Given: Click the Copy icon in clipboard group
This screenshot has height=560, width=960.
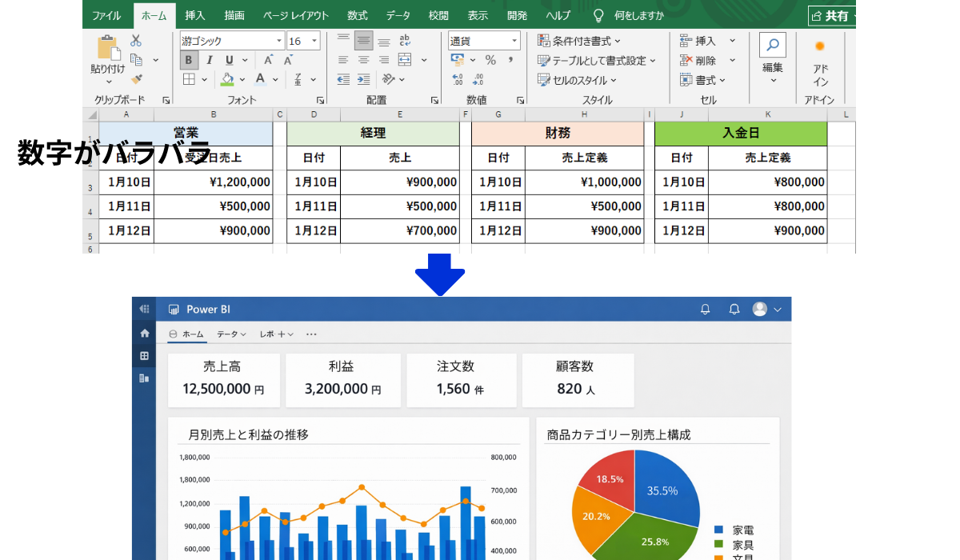Looking at the screenshot, I should pyautogui.click(x=136, y=60).
